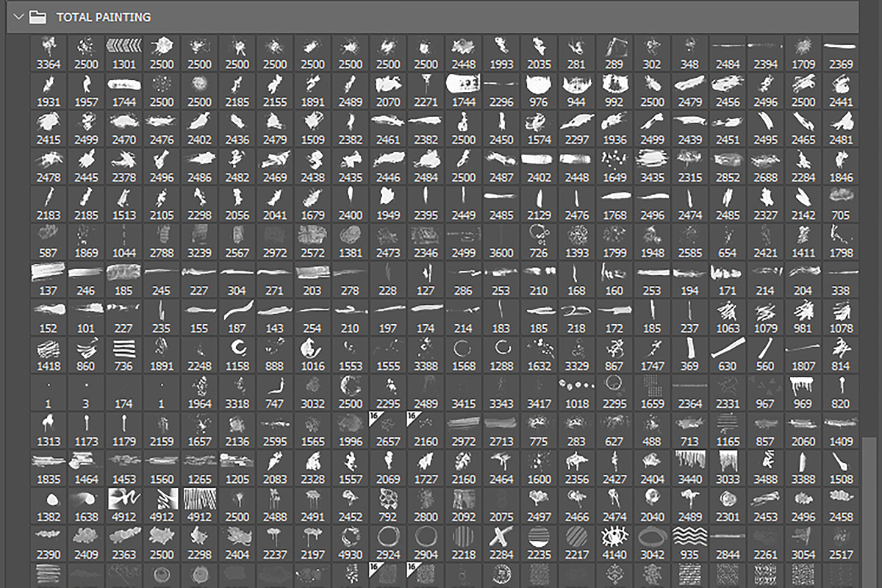Choose the wavy lines brush 935

(690, 544)
